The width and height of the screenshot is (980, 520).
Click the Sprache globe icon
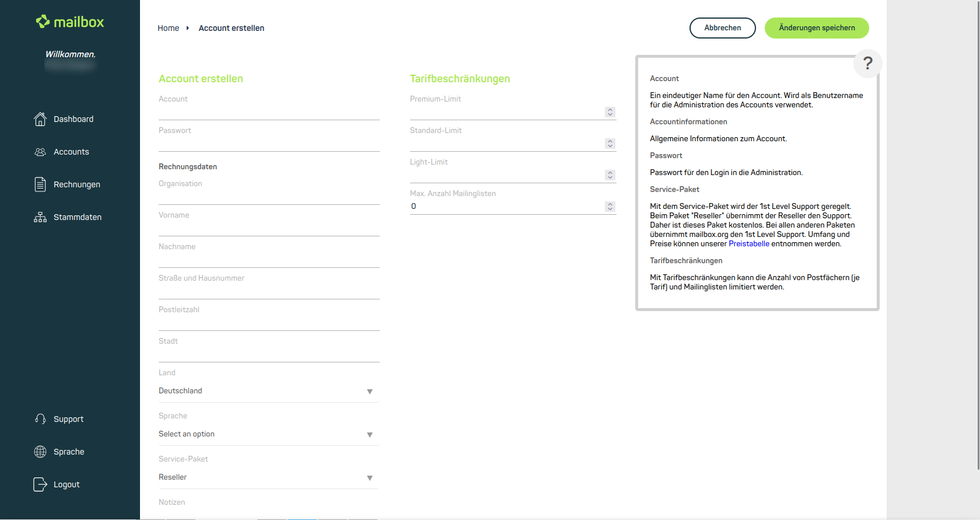pyautogui.click(x=40, y=452)
